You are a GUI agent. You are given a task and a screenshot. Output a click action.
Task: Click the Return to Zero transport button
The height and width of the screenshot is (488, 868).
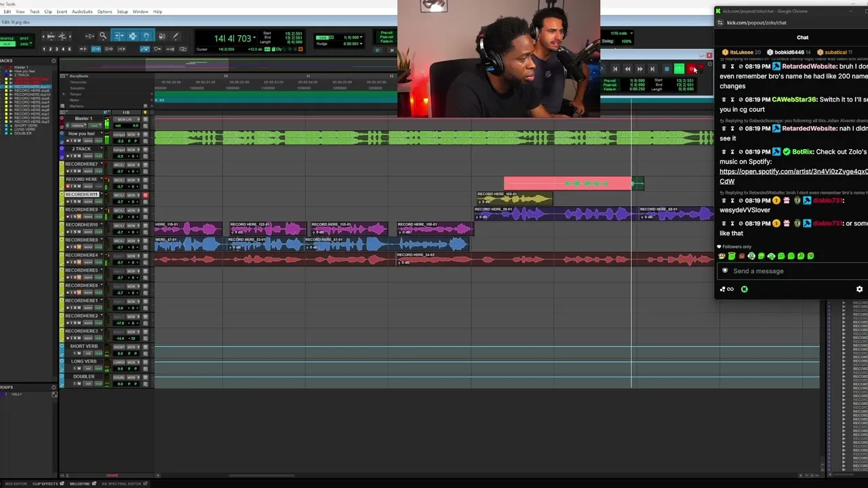click(615, 68)
